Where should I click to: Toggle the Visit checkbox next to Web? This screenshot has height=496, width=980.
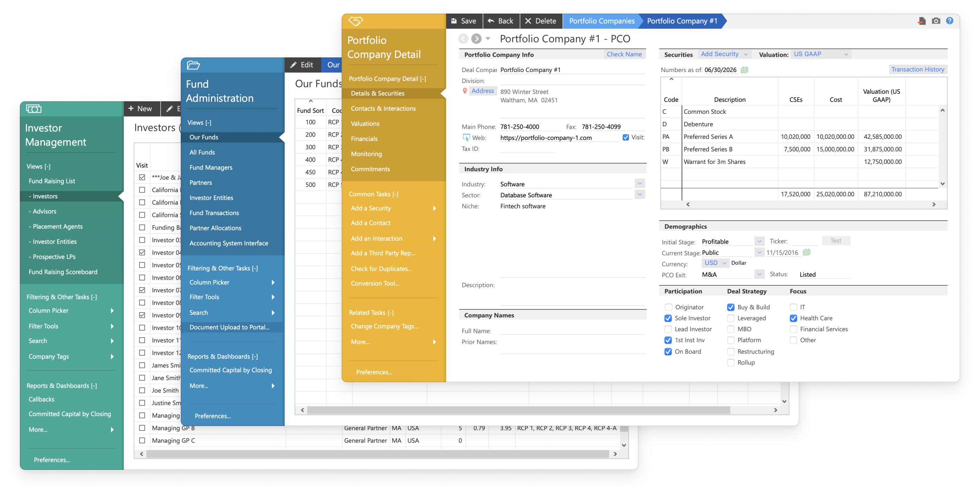pyautogui.click(x=625, y=137)
